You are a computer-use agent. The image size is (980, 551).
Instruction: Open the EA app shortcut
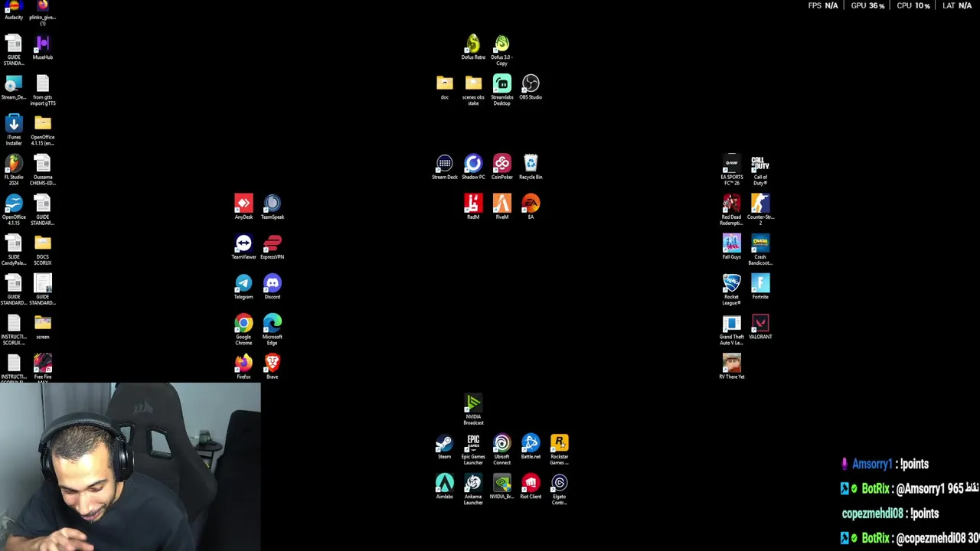point(531,207)
